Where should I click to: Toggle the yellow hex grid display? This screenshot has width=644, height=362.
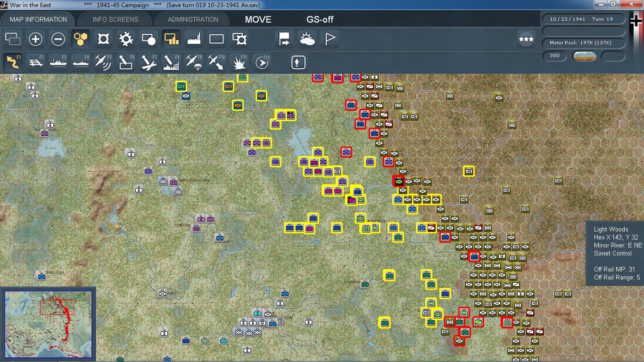coord(81,39)
